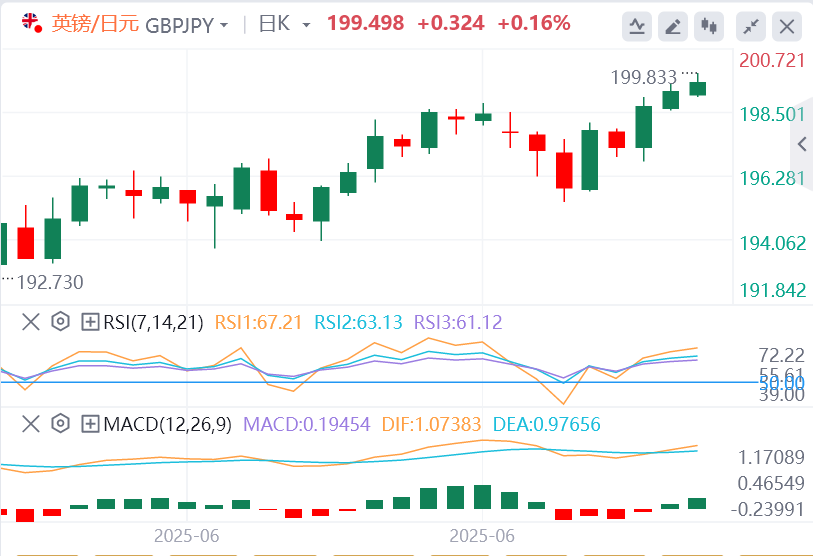The image size is (813, 556).
Task: Open MACD indicator settings hexagon icon
Action: [61, 424]
